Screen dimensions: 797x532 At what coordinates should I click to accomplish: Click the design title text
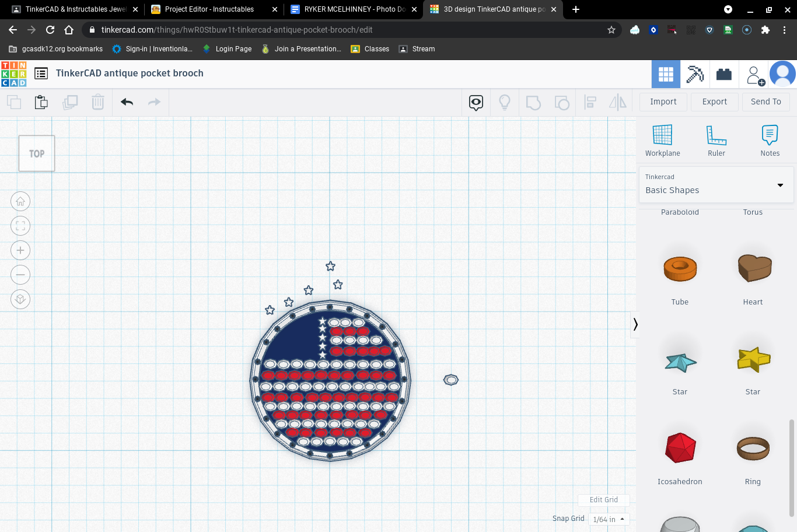click(130, 73)
